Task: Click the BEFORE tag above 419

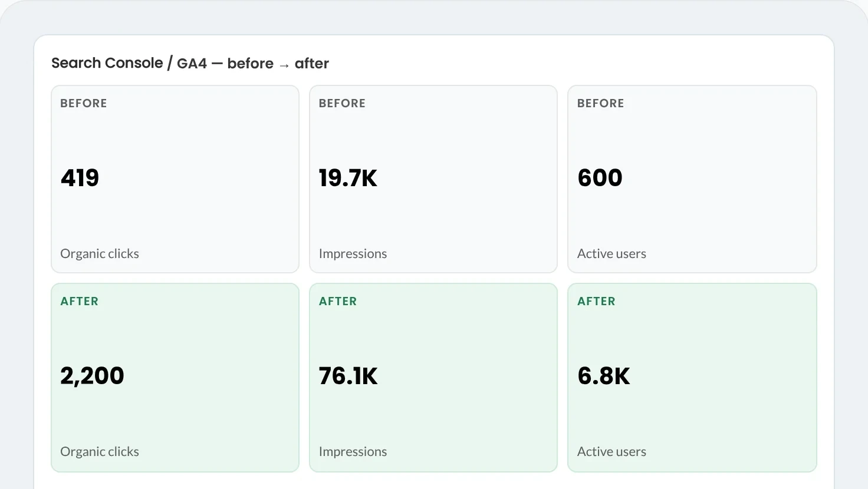Action: [84, 103]
